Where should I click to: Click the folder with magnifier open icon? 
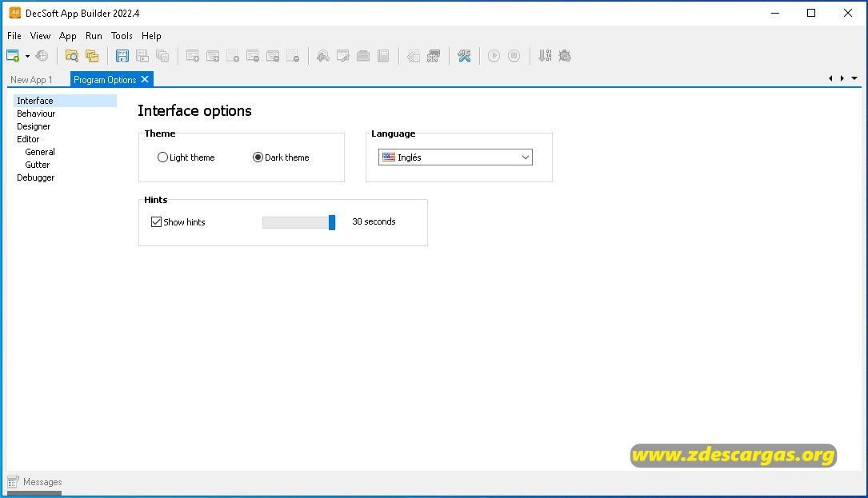pyautogui.click(x=71, y=55)
